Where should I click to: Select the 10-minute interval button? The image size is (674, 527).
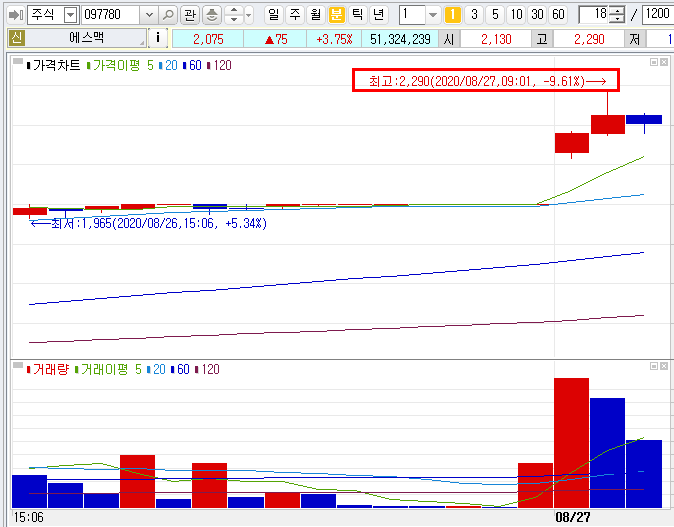(x=516, y=15)
